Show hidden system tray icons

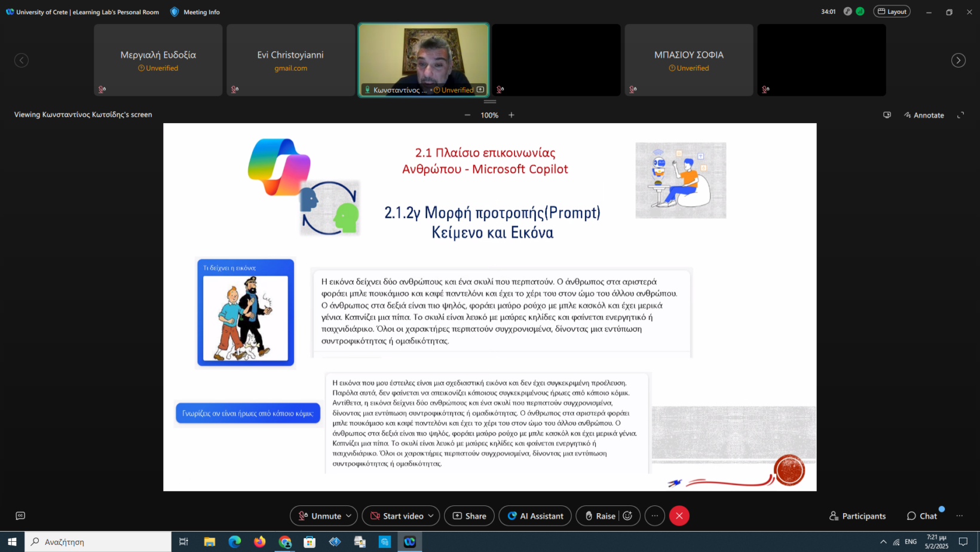click(x=883, y=542)
